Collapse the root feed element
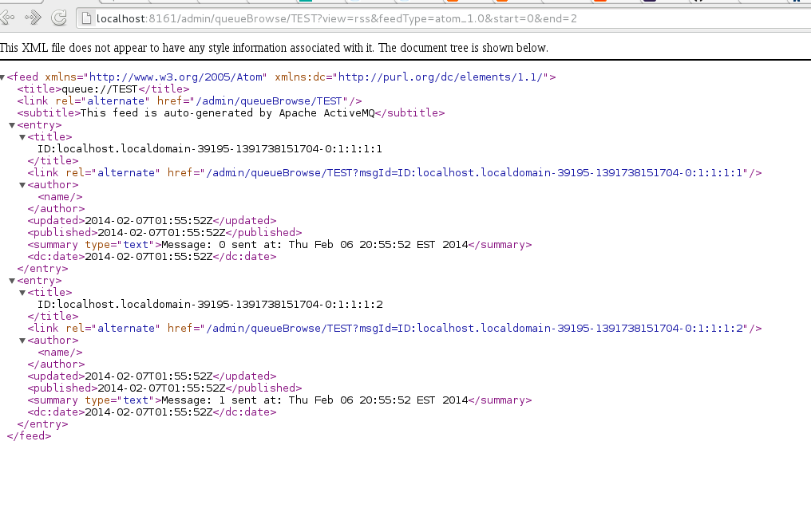Screen dimensions: 811x532 point(2,77)
